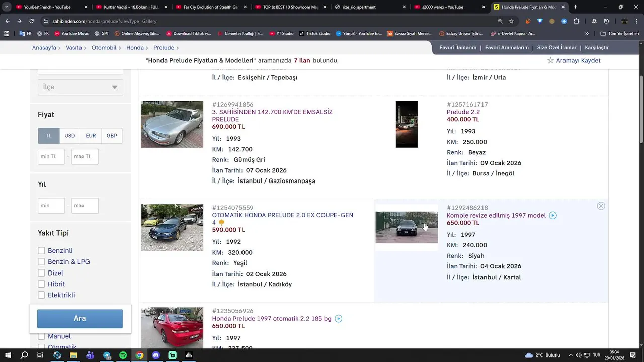The width and height of the screenshot is (644, 362).
Task: Click the min TL price field
Action: (51, 157)
